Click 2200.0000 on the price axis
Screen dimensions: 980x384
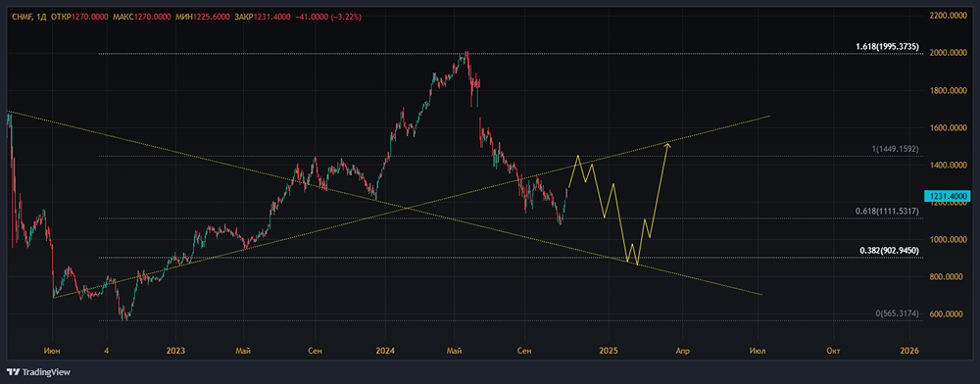point(949,15)
